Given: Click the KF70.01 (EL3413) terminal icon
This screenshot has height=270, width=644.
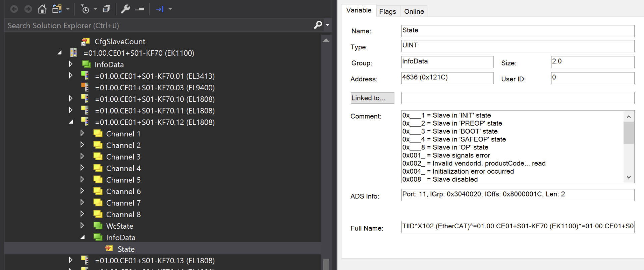Looking at the screenshot, I should (x=85, y=76).
